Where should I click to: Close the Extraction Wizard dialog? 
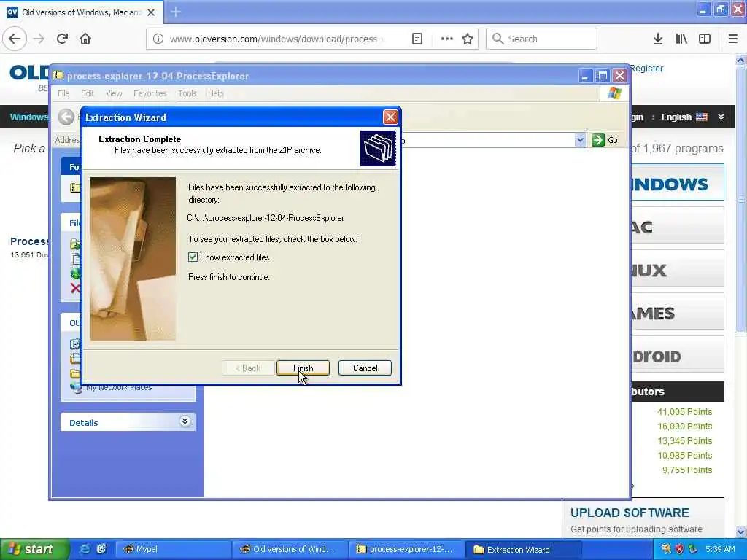click(x=390, y=117)
